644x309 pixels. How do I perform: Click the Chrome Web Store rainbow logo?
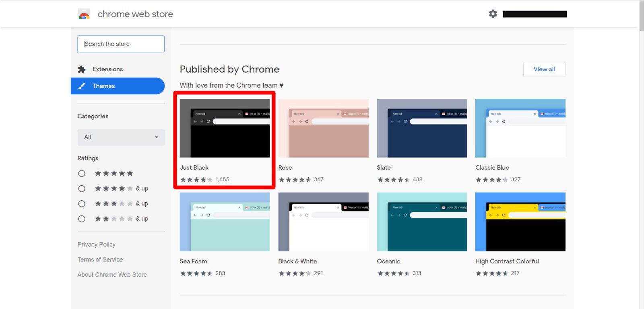[x=84, y=14]
